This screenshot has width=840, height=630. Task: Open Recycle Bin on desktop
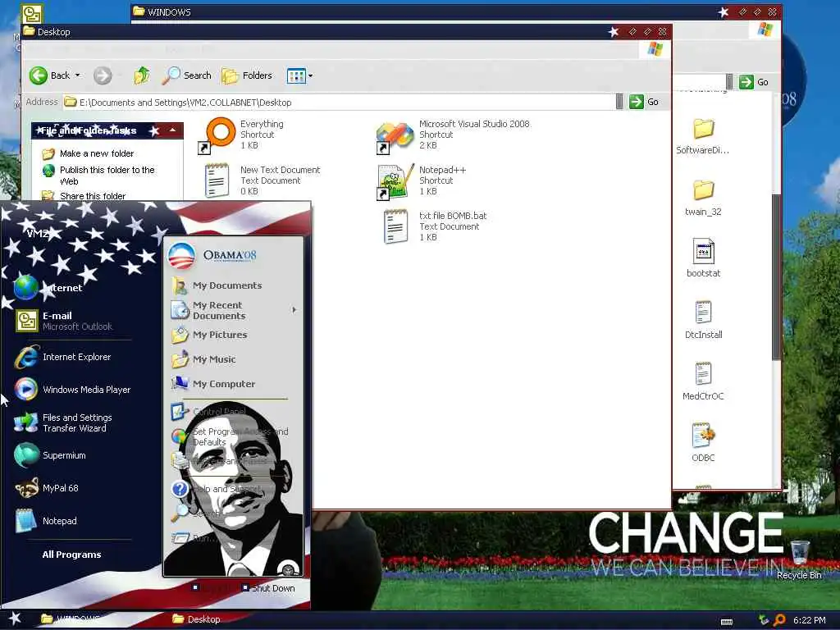[799, 560]
